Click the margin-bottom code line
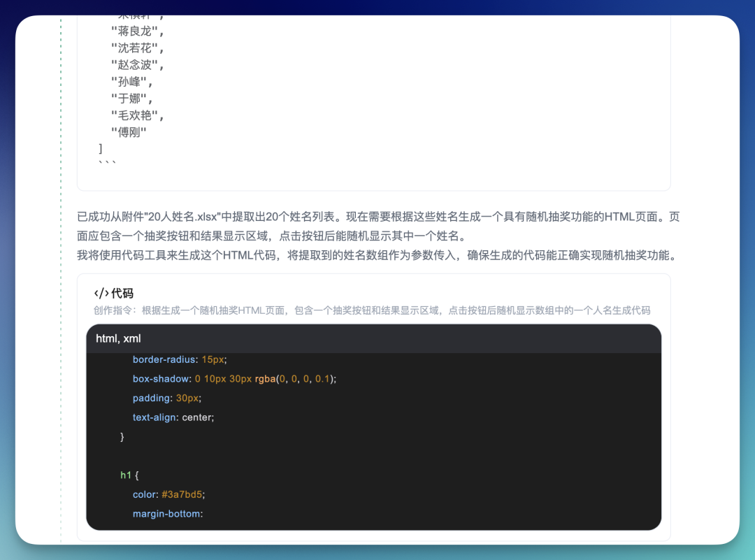 (x=168, y=514)
